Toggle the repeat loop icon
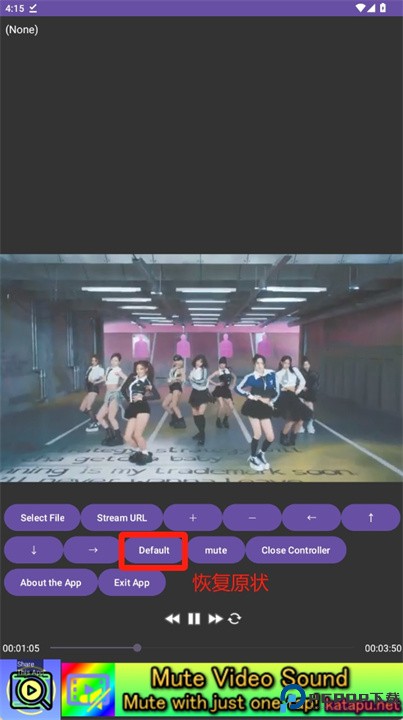 click(235, 619)
